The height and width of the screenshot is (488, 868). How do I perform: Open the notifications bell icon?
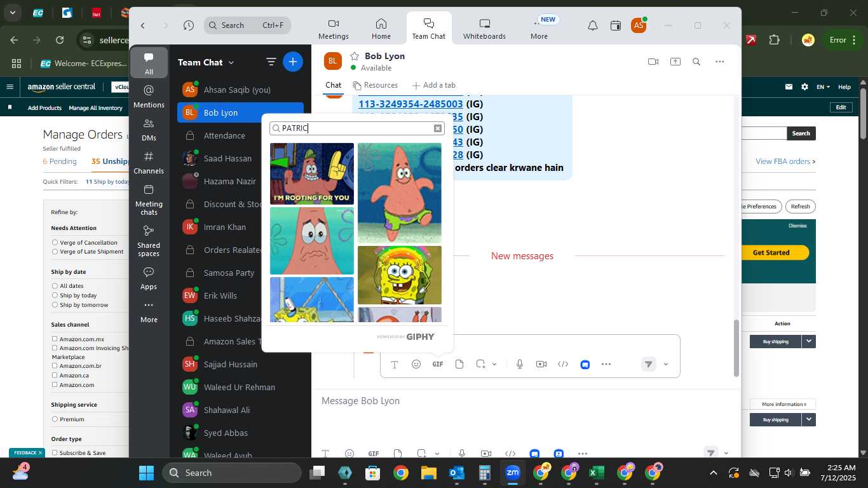point(592,25)
